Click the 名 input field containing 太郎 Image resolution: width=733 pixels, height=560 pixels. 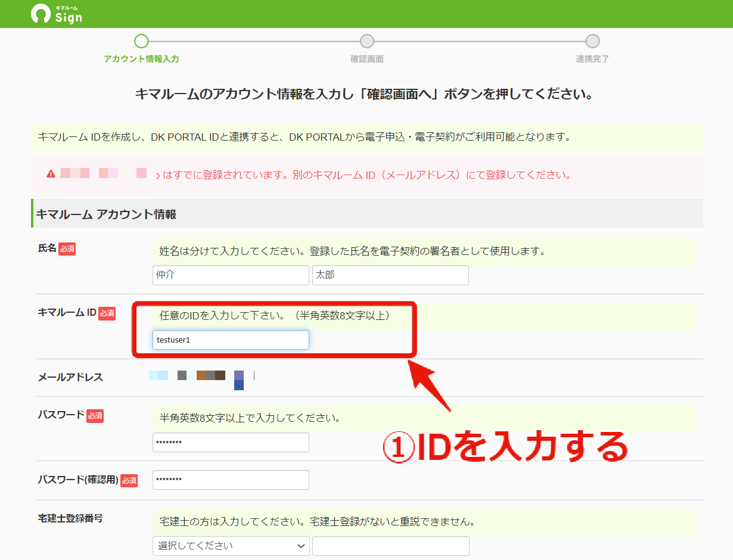tap(390, 275)
